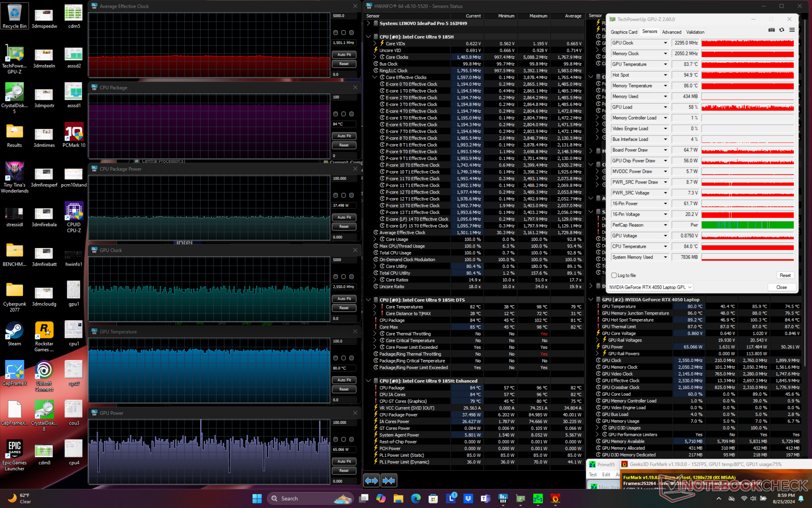
Task: Switch to the Advanced tab
Action: [x=671, y=32]
